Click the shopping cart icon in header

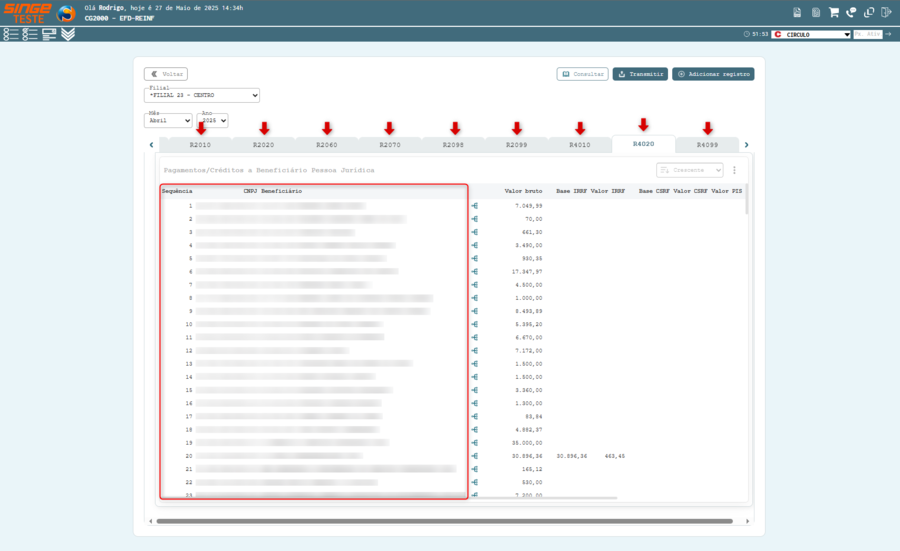click(x=833, y=13)
